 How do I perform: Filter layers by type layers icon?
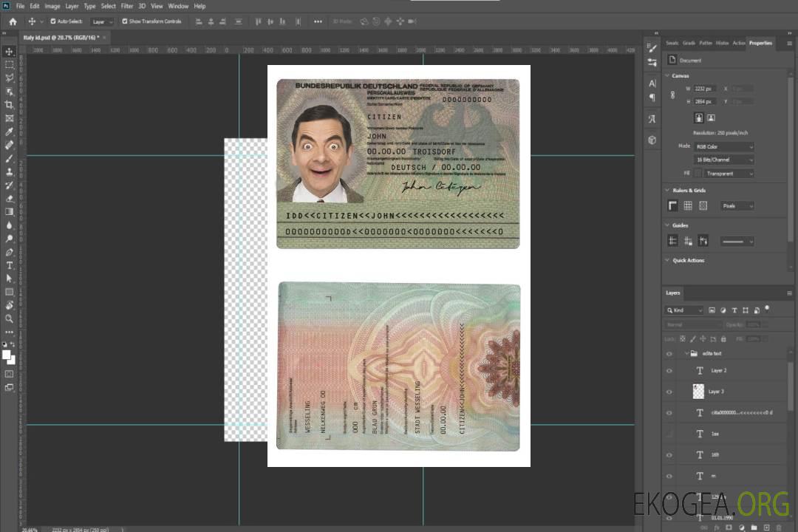[734, 310]
